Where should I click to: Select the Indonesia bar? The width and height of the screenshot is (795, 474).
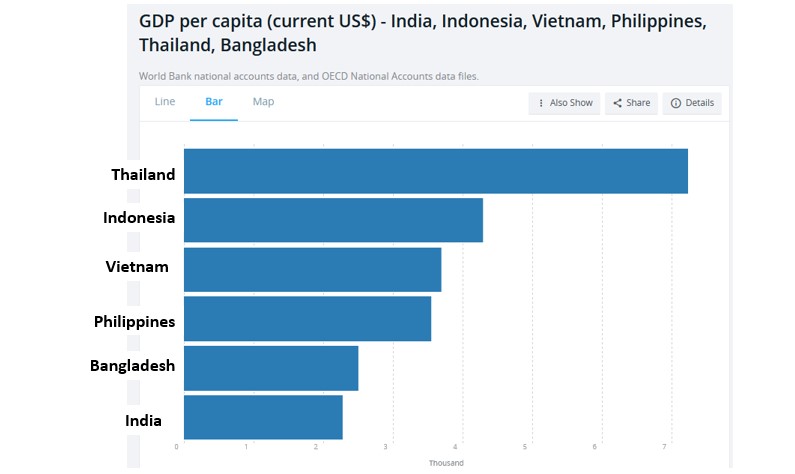pos(333,220)
